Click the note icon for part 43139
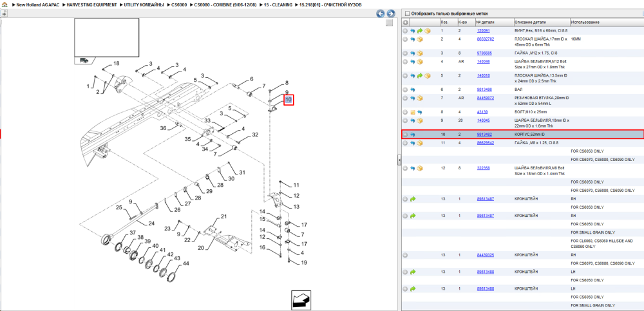Viewport: 644px width, 311px height. point(413,112)
